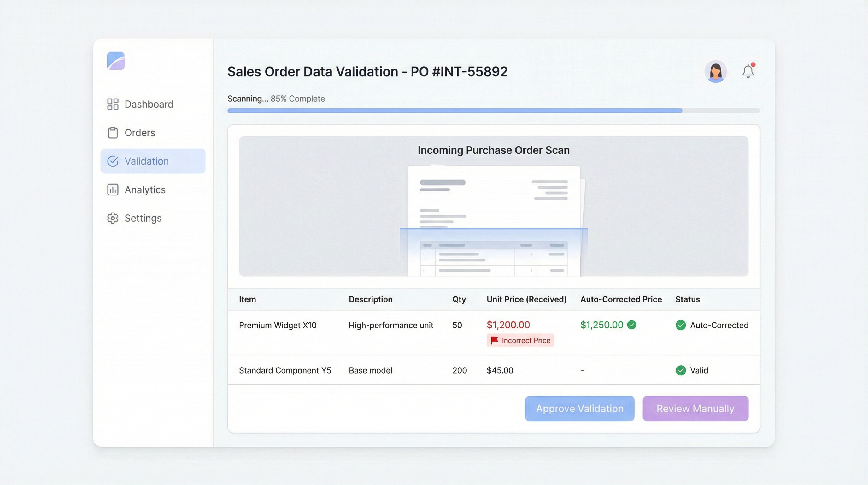Select the Orders menu item
The image size is (868, 485).
tap(139, 133)
